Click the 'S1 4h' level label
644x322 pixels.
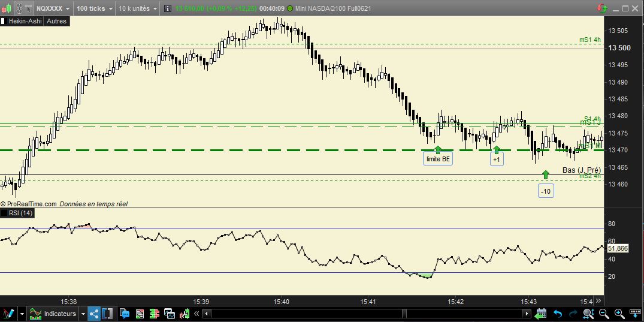point(592,119)
